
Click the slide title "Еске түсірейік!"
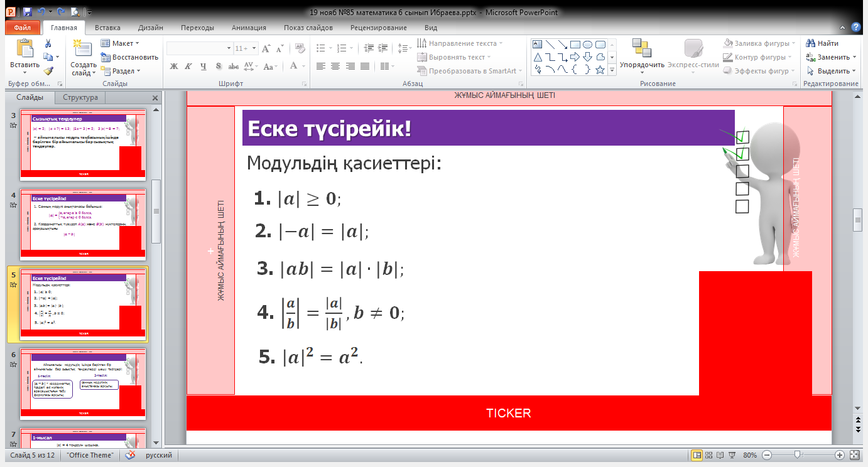[330, 128]
